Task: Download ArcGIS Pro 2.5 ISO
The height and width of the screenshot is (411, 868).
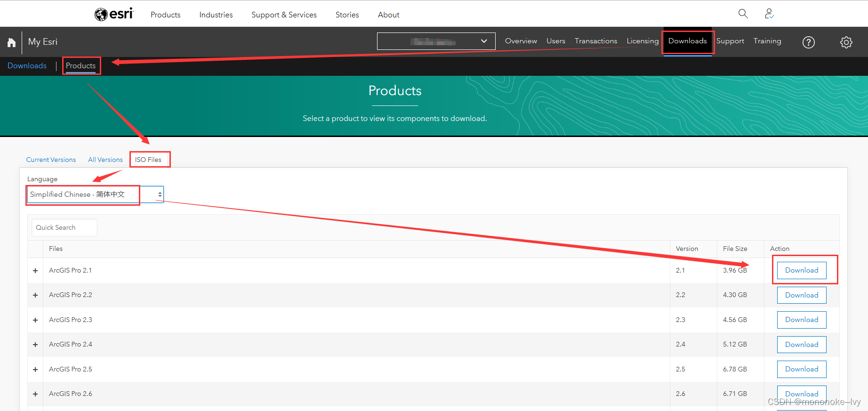Action: pos(802,369)
